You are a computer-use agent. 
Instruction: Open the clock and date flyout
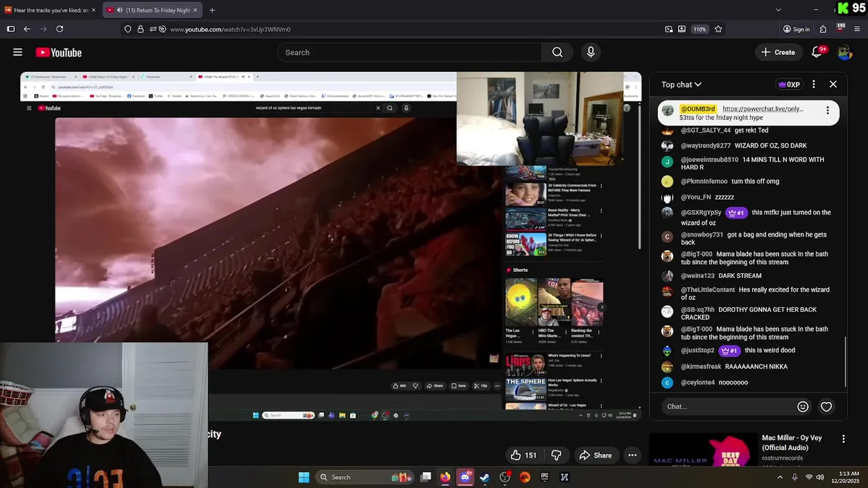coord(844,477)
